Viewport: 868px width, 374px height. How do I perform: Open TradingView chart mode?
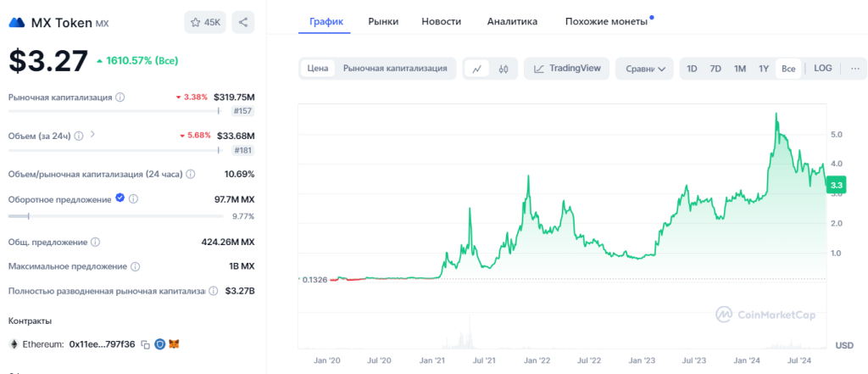566,69
